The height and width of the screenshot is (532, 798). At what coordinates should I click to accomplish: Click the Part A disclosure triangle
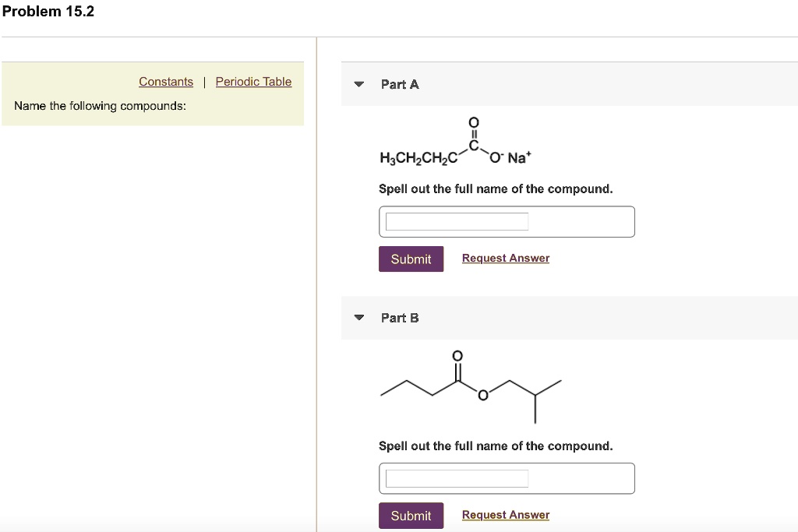(x=358, y=84)
